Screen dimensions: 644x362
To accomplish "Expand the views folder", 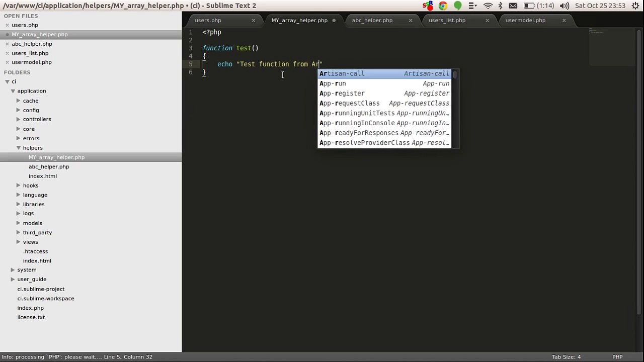I will (19, 242).
